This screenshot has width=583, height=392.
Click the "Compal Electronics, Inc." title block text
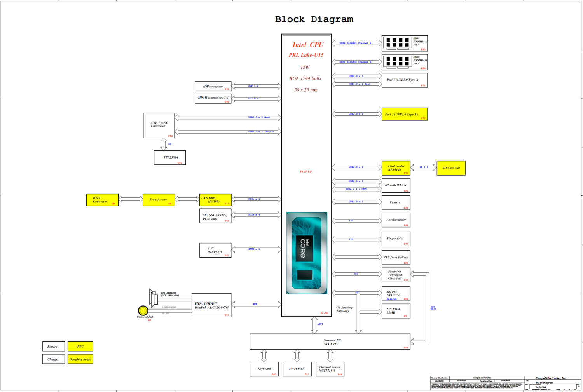click(x=551, y=378)
